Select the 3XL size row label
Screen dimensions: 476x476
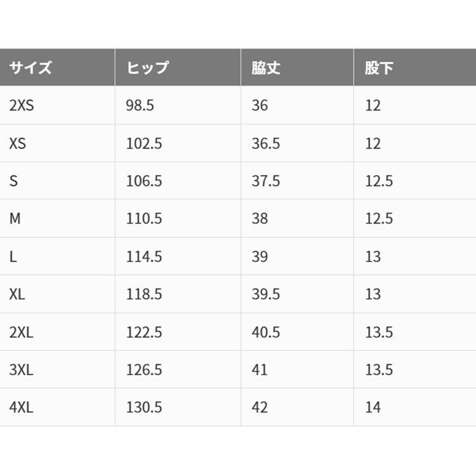[21, 370]
